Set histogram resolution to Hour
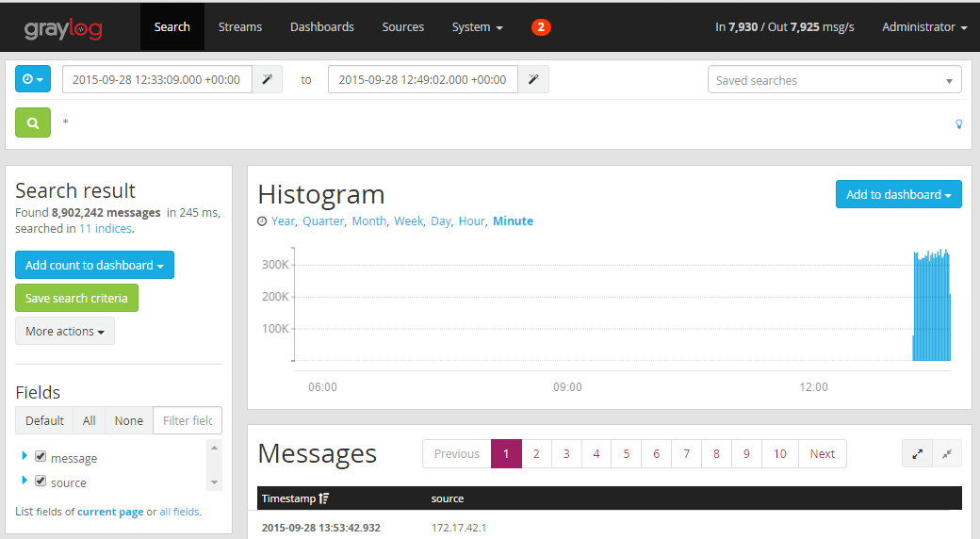This screenshot has height=539, width=980. point(472,221)
